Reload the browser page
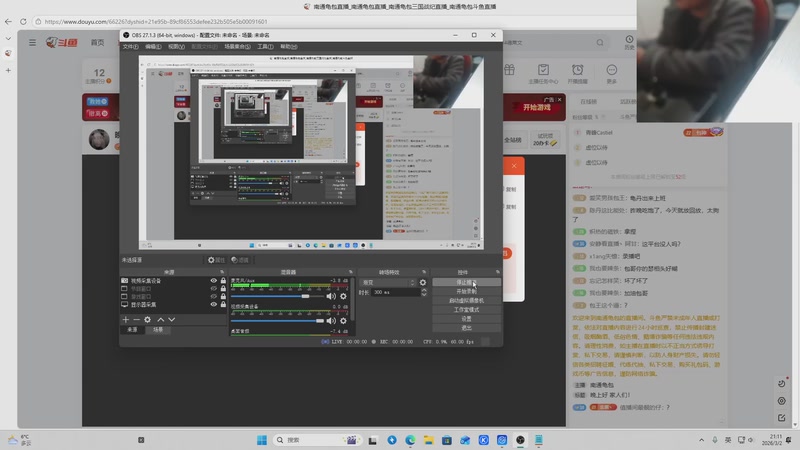Screen dimensions: 800x450 click(23, 21)
